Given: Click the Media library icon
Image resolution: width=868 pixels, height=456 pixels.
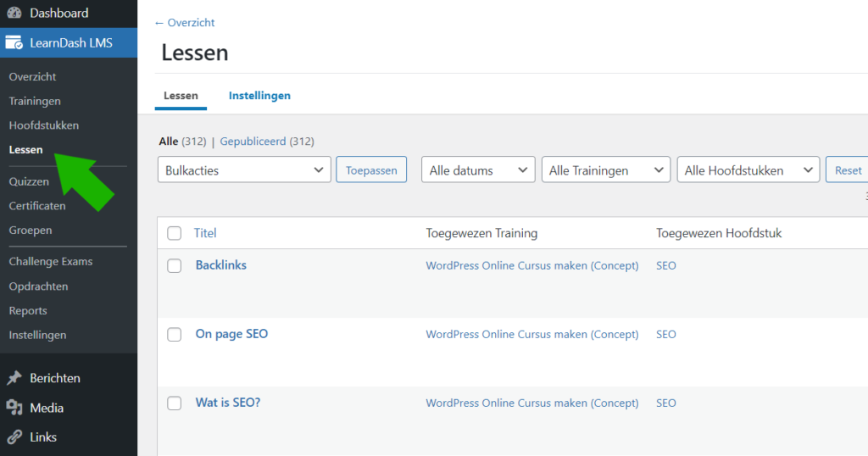Looking at the screenshot, I should click(x=14, y=408).
